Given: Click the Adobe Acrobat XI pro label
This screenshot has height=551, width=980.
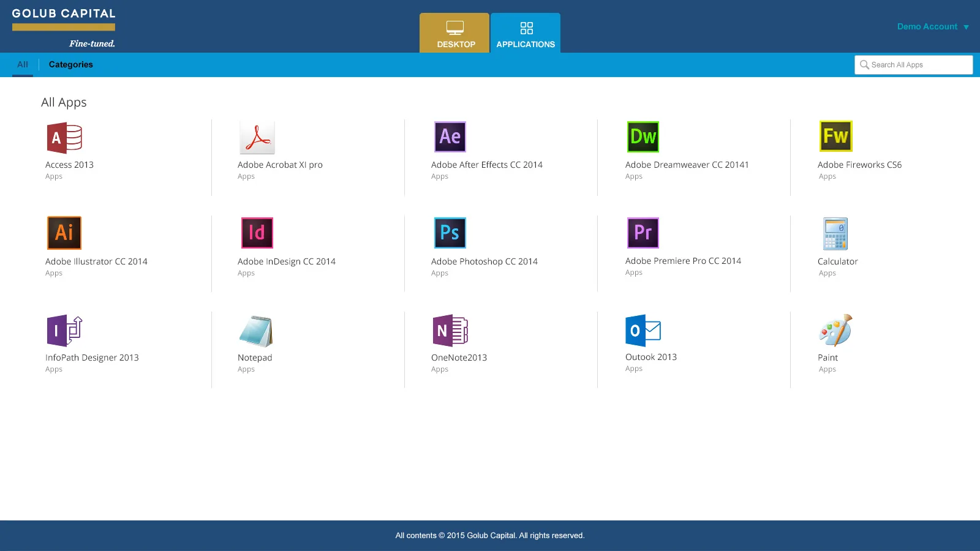Looking at the screenshot, I should 280,165.
